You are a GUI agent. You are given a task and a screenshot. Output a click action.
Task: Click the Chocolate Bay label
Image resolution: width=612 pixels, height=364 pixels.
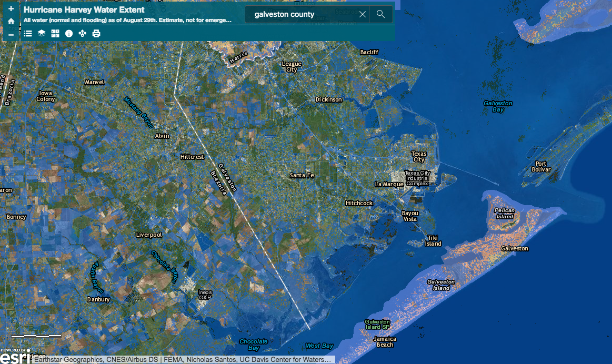[253, 344]
